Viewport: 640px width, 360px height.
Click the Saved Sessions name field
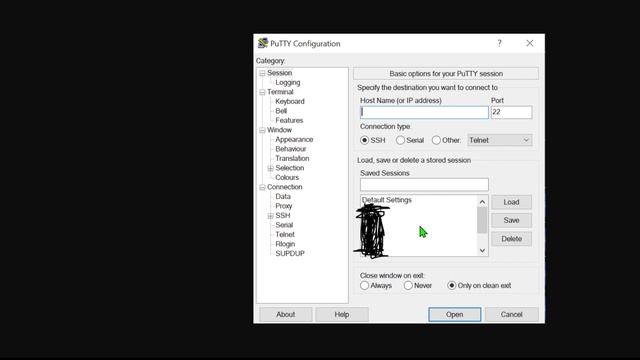coord(424,184)
